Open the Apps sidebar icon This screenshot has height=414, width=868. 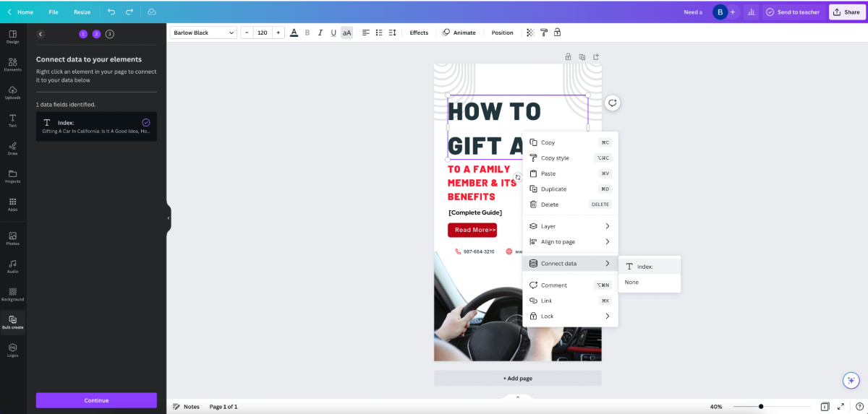[x=12, y=204]
